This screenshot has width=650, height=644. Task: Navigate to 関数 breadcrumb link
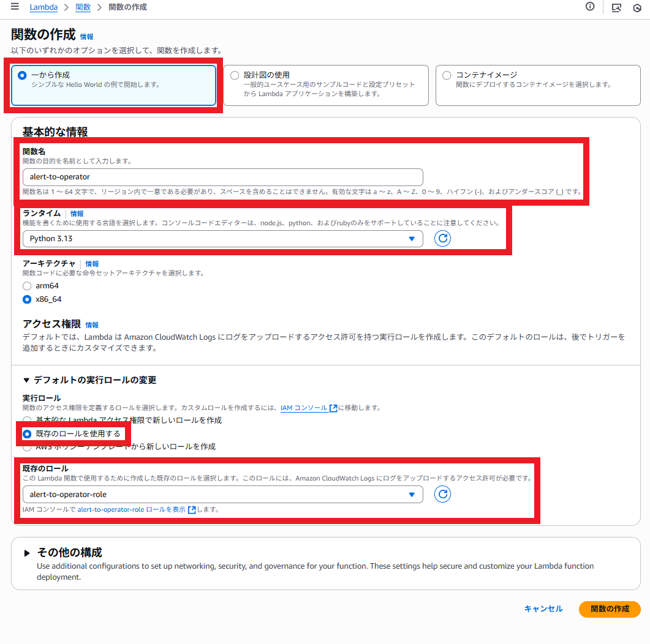[x=83, y=7]
